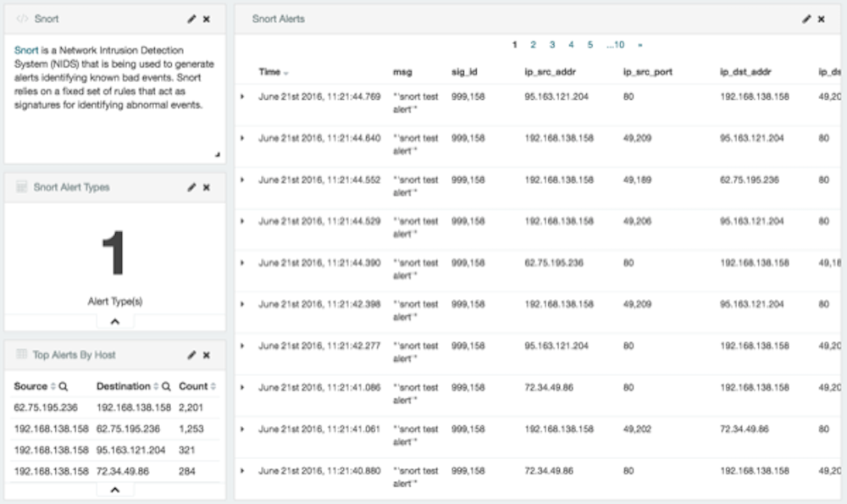Go to next page with » arrow
The height and width of the screenshot is (504, 847).
click(640, 46)
